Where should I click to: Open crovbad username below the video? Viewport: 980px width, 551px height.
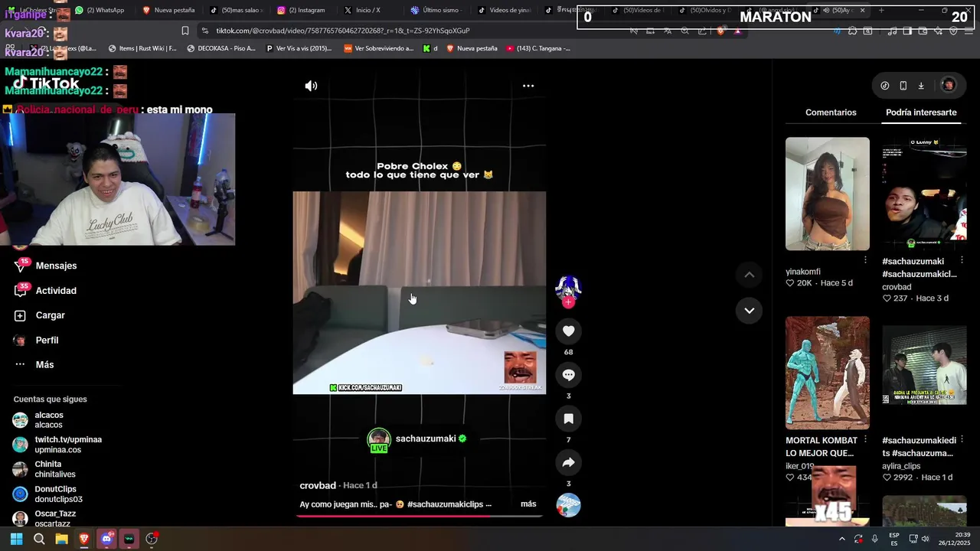coord(318,485)
